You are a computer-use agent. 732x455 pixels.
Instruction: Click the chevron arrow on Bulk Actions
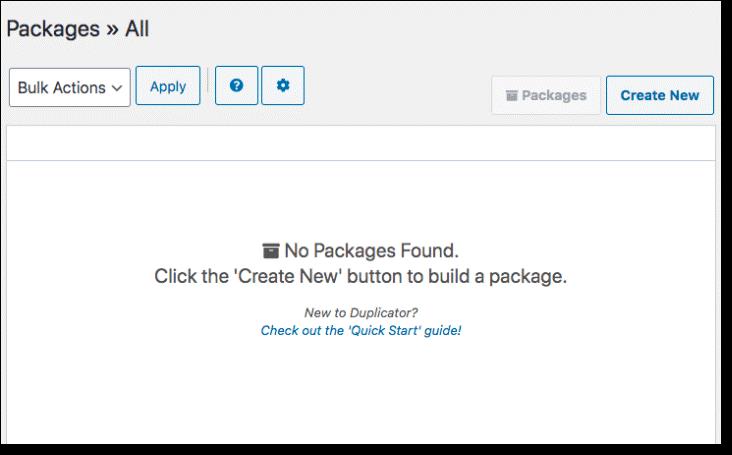point(117,88)
